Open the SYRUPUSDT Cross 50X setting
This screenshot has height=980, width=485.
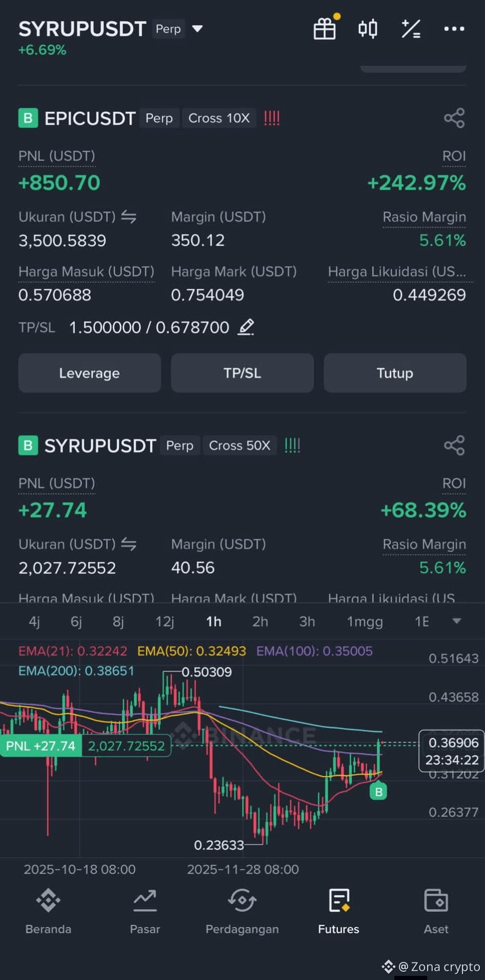(239, 445)
